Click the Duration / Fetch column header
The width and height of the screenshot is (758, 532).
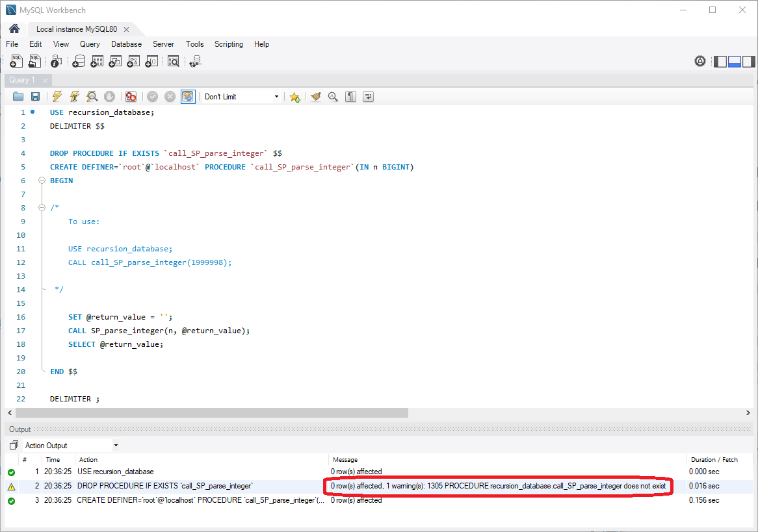pos(720,459)
